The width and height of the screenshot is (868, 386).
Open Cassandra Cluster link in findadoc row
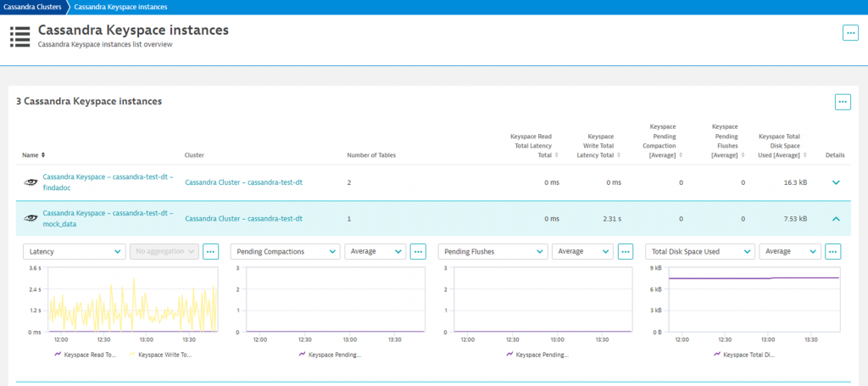click(x=243, y=182)
